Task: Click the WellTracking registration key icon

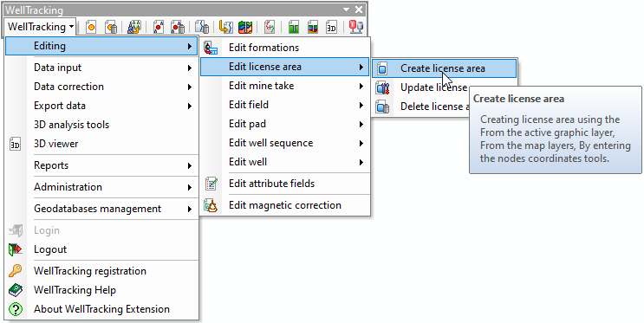Action: tap(16, 271)
